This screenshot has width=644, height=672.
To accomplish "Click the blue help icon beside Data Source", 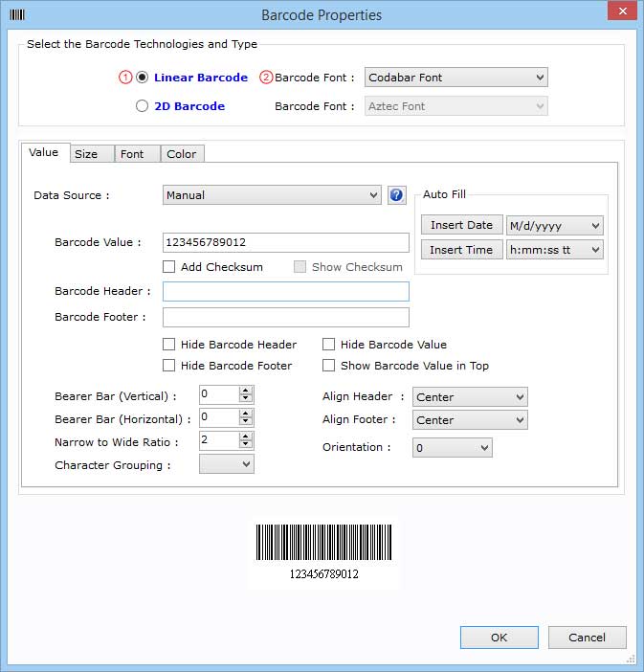I will point(397,195).
